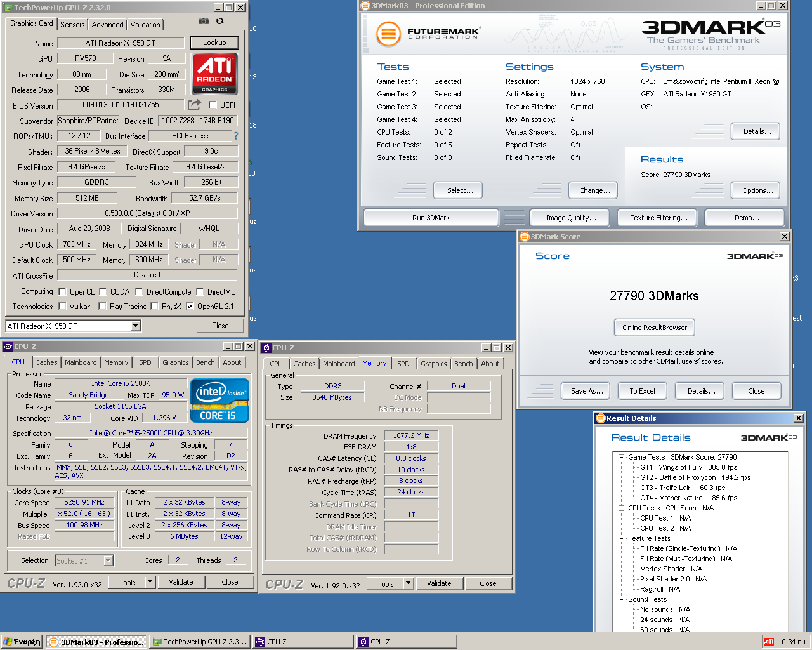Click ATI tray icon in system tray

coord(768,642)
